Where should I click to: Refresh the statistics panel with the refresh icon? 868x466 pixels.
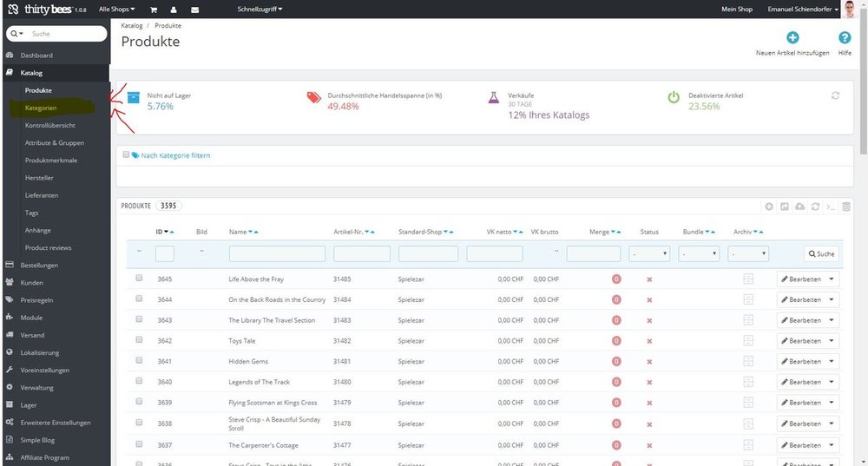835,95
